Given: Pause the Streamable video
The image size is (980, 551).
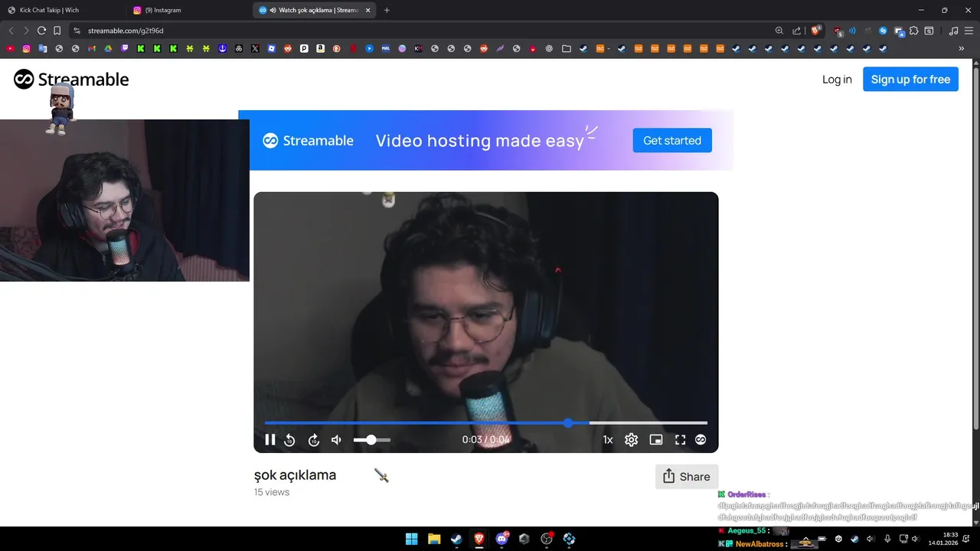Looking at the screenshot, I should click(x=270, y=439).
